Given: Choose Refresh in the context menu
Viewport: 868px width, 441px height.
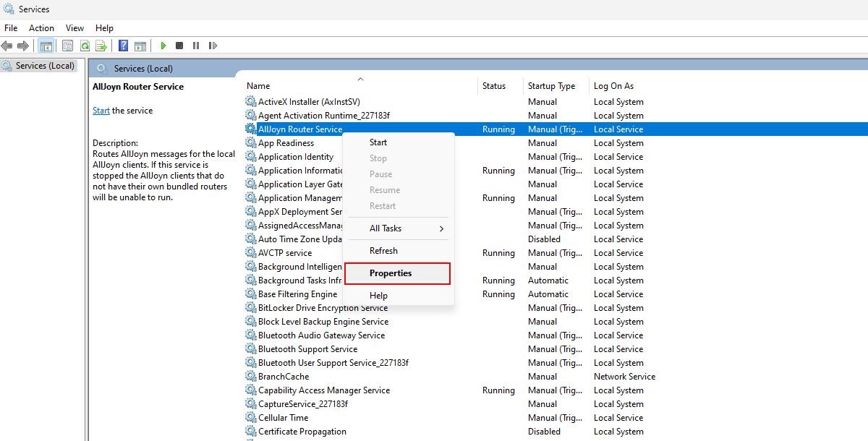Looking at the screenshot, I should [x=399, y=251].
